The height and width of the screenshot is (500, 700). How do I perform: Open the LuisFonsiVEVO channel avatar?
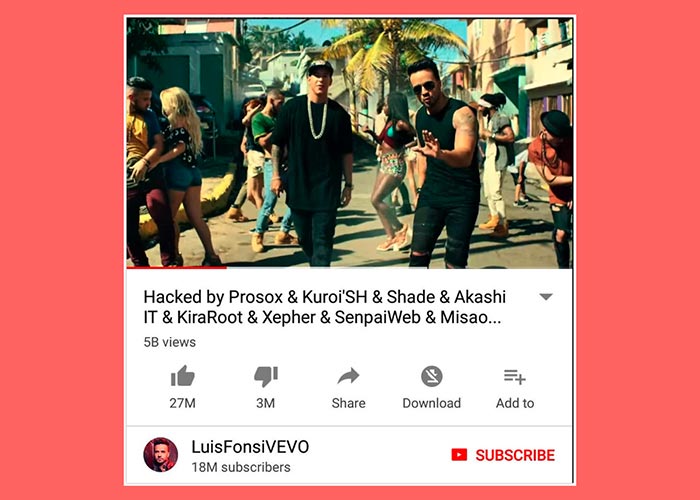(x=161, y=454)
